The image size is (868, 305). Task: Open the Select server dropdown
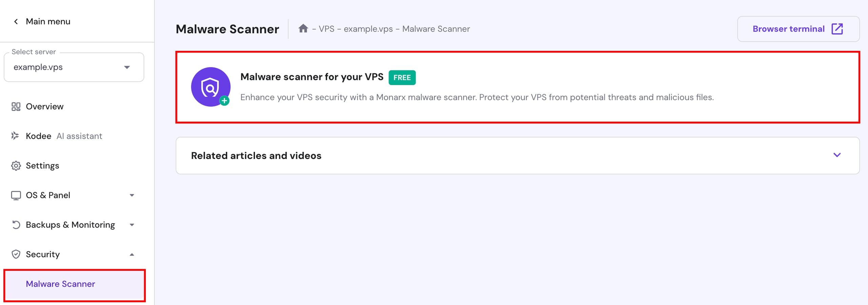pyautogui.click(x=74, y=67)
